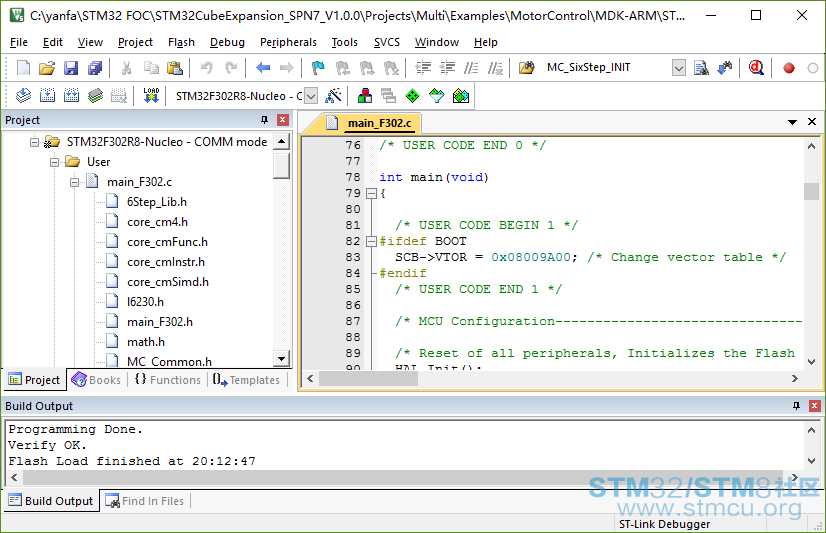Insert a breakpoint with the red circle icon
This screenshot has height=533, width=826.
click(789, 68)
